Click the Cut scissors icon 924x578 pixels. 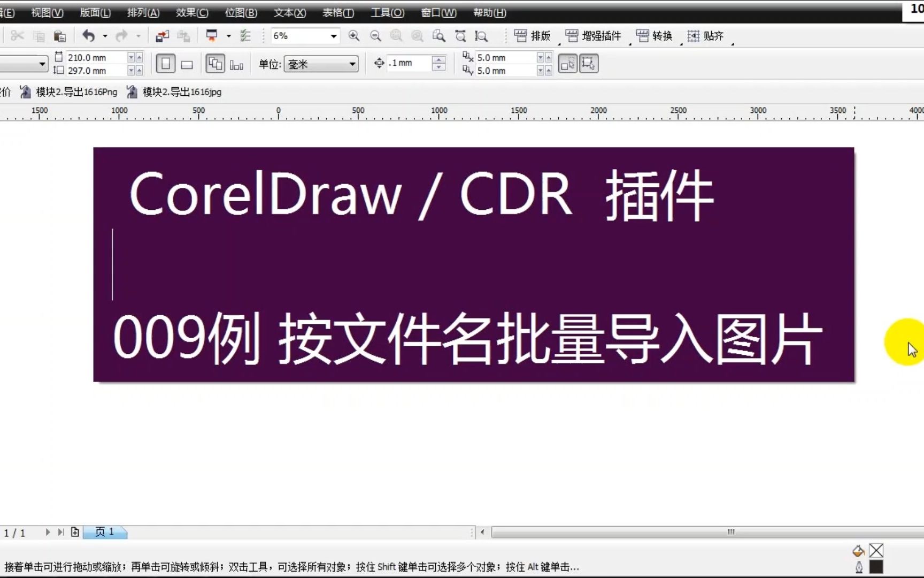17,36
